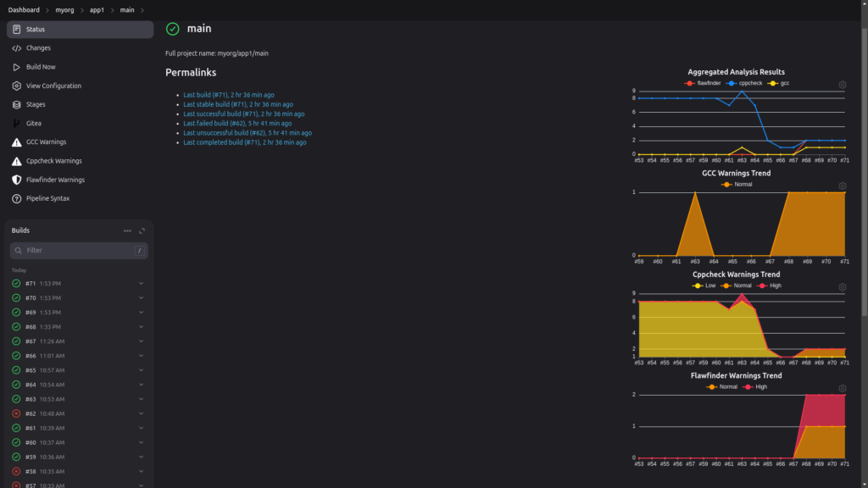Screen dimensions: 868x488
Task: Expand the dropdown chevron for build #59
Action: click(142, 457)
